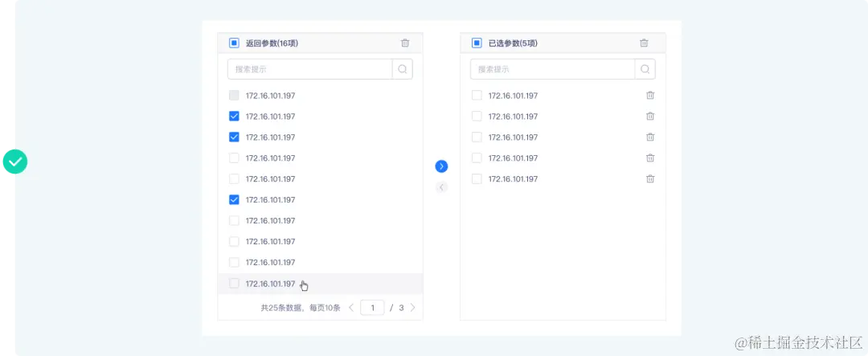Uncheck the sixth row checkbox in 返回参数 list
The width and height of the screenshot is (868, 356).
tap(234, 199)
